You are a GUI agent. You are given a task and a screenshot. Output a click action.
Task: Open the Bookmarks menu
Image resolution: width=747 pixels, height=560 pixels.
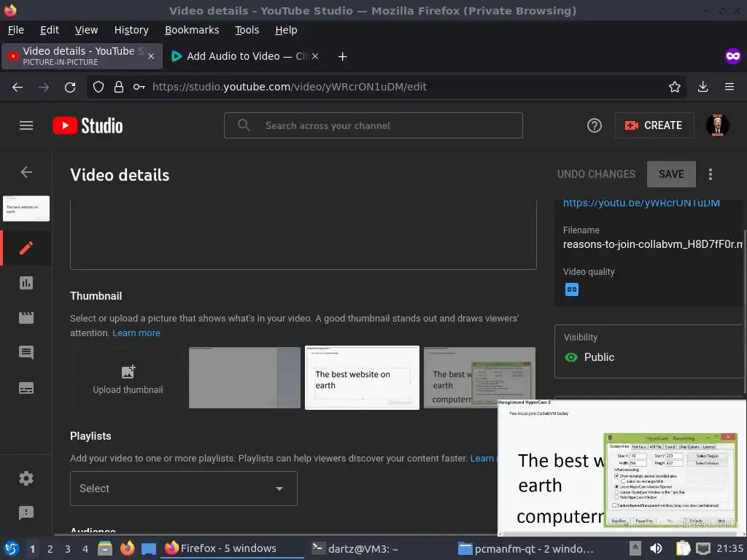[x=192, y=30]
